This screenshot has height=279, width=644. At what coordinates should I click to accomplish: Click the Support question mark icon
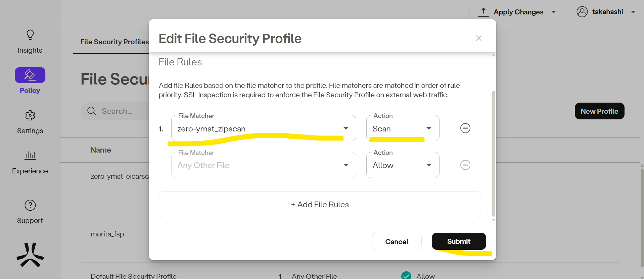[30, 205]
